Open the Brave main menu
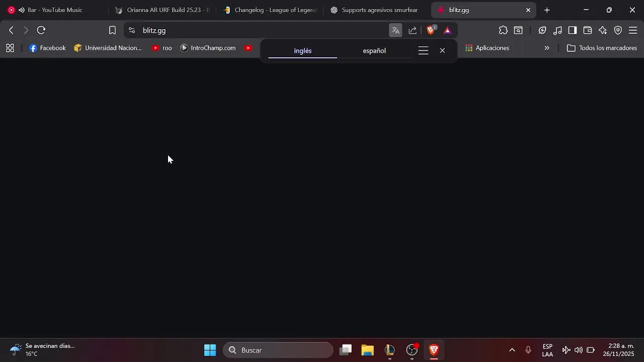644x362 pixels. tap(633, 30)
